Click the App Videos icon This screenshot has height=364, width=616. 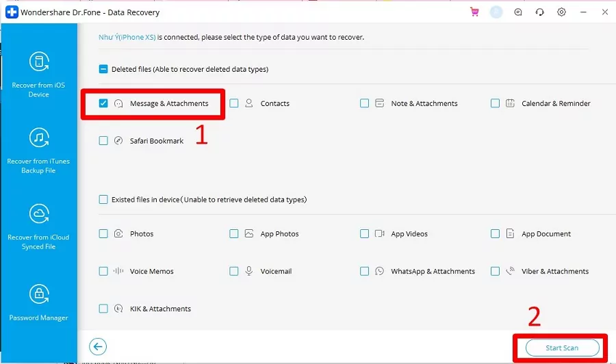tap(379, 233)
